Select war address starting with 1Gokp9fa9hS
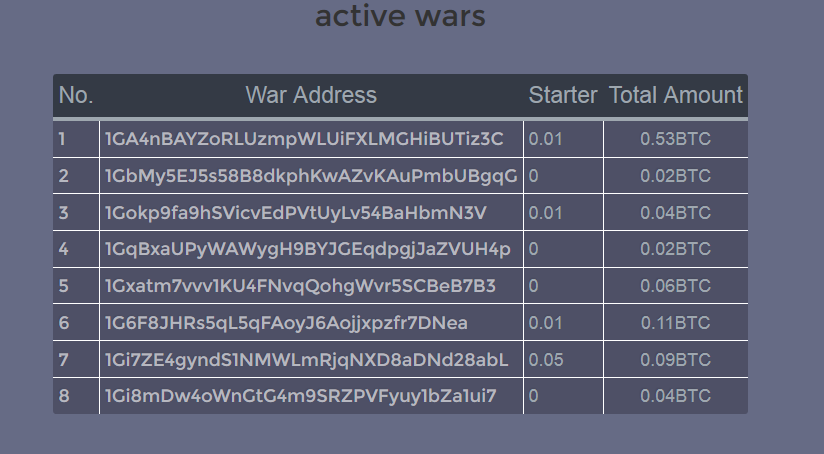 coord(296,213)
